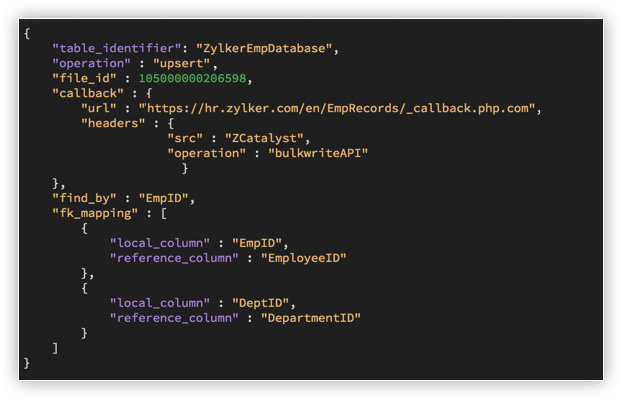This screenshot has height=399, width=622.
Task: Click the "find_by" key
Action: point(84,198)
